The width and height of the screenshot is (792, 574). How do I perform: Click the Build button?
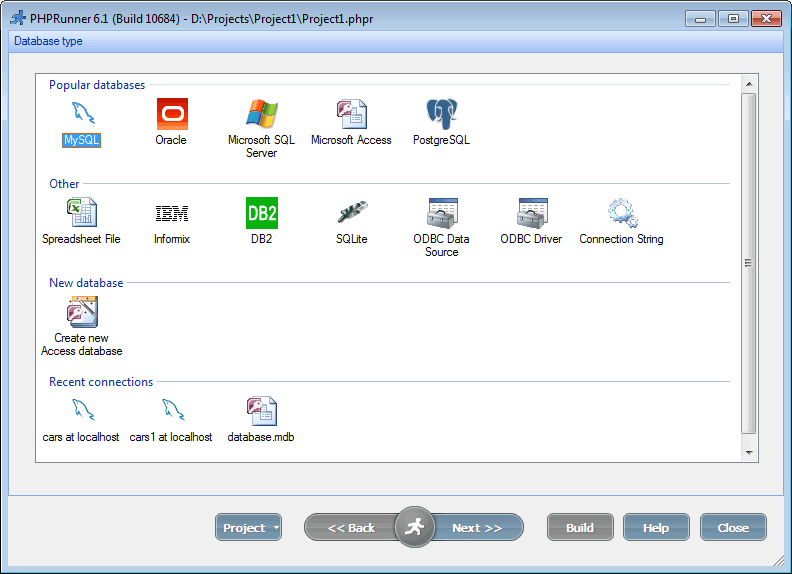(580, 528)
